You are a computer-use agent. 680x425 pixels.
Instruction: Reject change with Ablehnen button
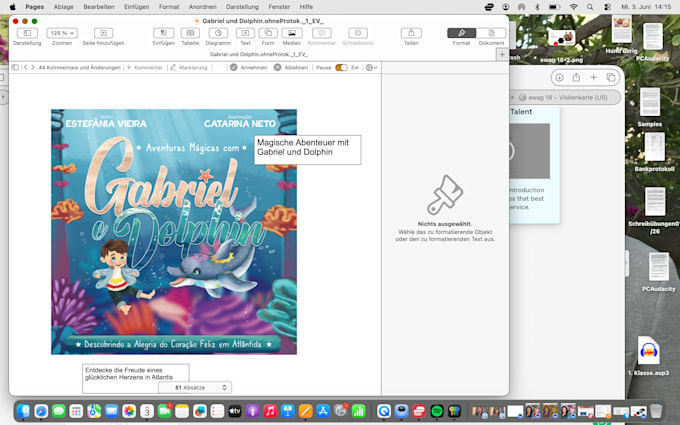[x=291, y=68]
